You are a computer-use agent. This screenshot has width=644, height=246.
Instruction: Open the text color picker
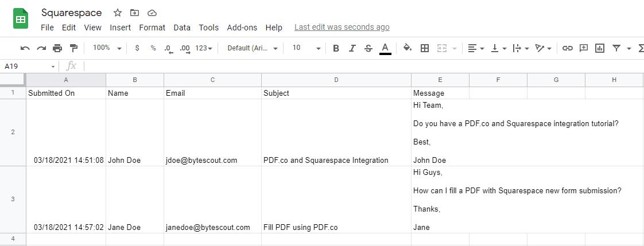(385, 48)
